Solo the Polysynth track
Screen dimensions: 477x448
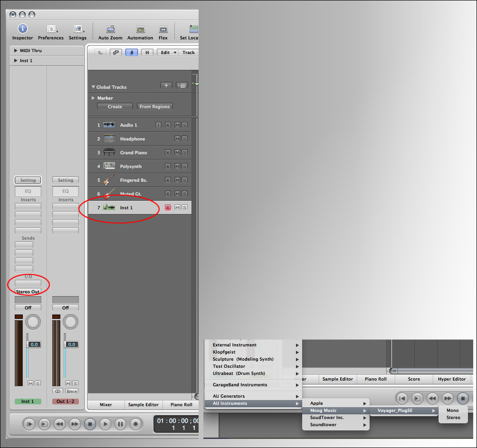point(184,167)
